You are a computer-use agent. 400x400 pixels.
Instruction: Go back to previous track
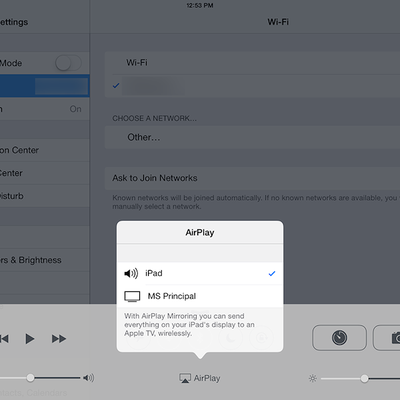tap(4, 339)
